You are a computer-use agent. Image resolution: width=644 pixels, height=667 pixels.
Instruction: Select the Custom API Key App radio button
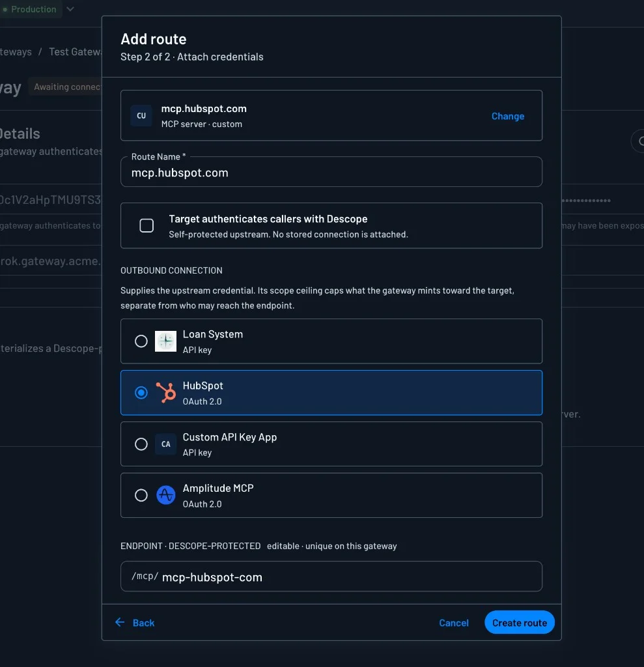point(141,444)
